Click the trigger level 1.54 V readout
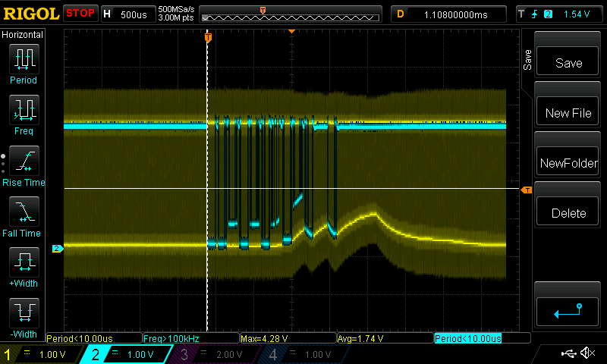 [x=577, y=14]
